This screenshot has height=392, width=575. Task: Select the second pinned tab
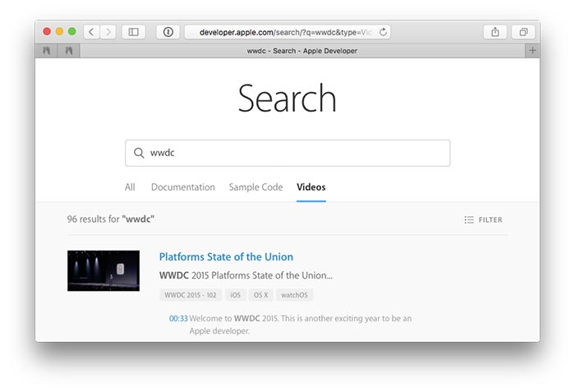coord(69,51)
